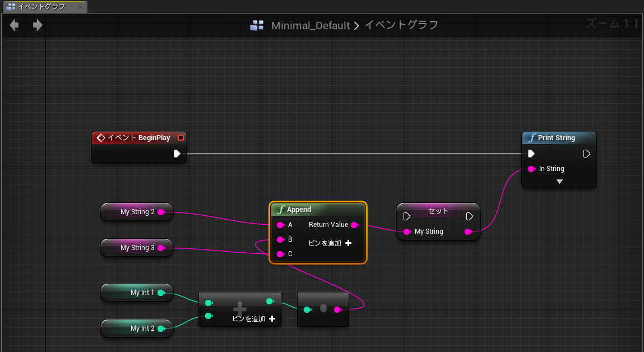
Task: Click the conversion node string output pin
Action: pyautogui.click(x=337, y=310)
